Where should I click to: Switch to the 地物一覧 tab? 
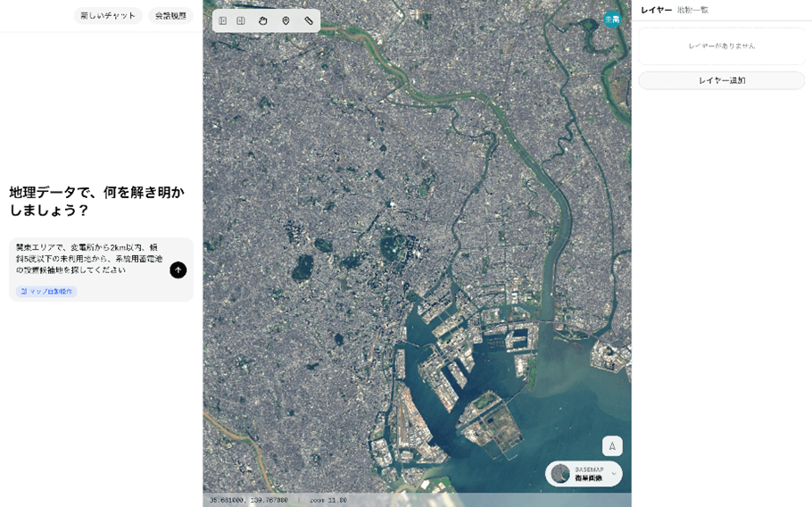(x=692, y=10)
